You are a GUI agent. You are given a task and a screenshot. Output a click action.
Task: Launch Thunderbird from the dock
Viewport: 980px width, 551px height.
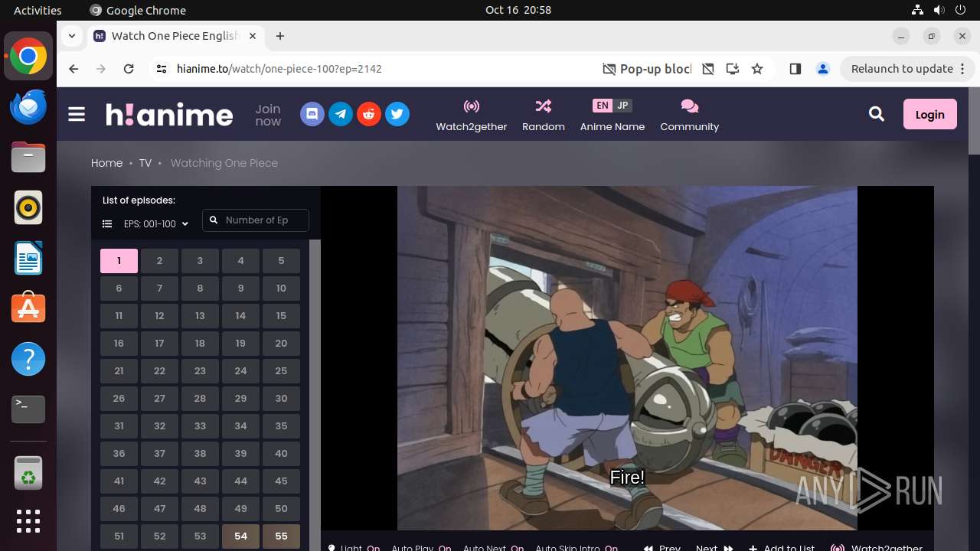pyautogui.click(x=28, y=106)
